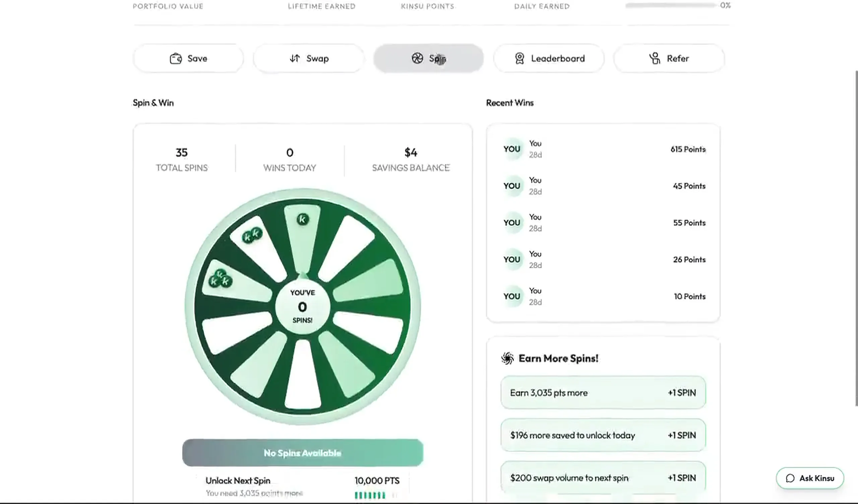858x504 pixels.
Task: Click the YOU avatar beside 45 Points
Action: point(512,186)
